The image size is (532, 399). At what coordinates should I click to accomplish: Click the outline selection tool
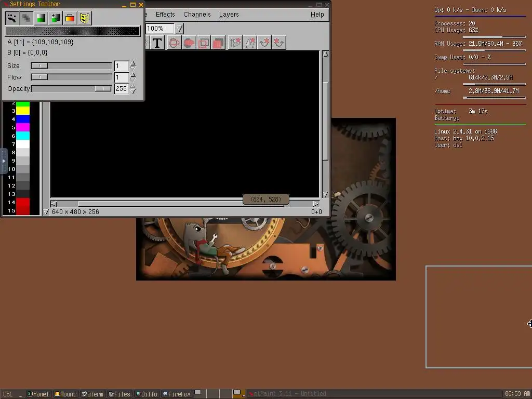pyautogui.click(x=204, y=43)
